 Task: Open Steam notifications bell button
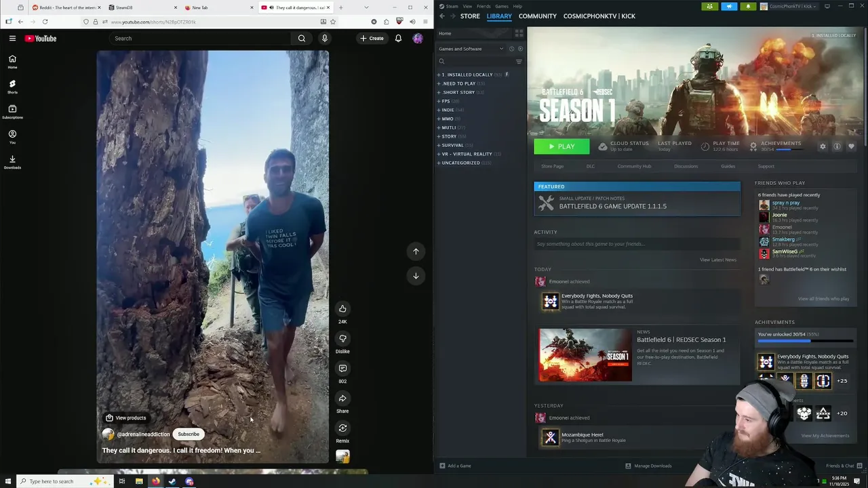tap(748, 7)
